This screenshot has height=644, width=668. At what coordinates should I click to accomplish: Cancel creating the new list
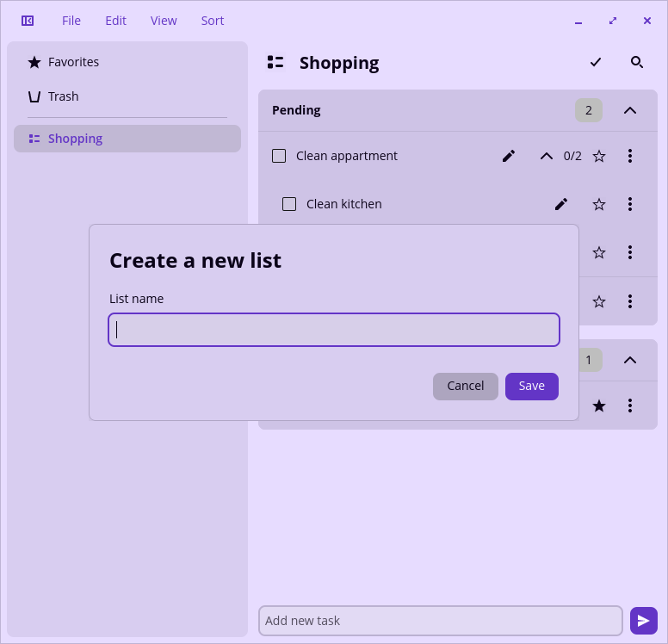click(x=465, y=387)
